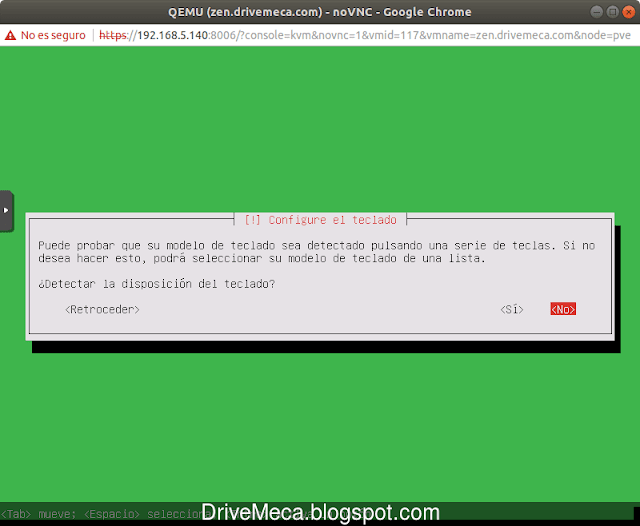Minimize the Chrome noVNC window
Image resolution: width=640 pixels, height=526 pixels.
(596, 12)
